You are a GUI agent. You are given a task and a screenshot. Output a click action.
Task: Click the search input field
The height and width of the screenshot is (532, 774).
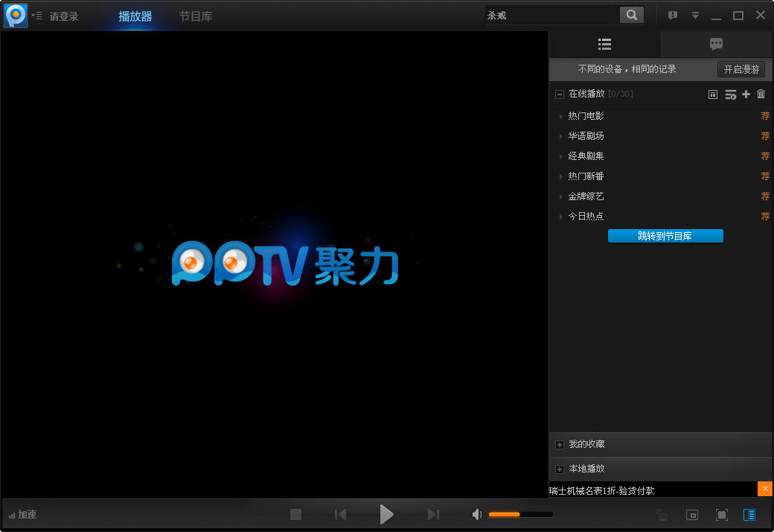[551, 15]
